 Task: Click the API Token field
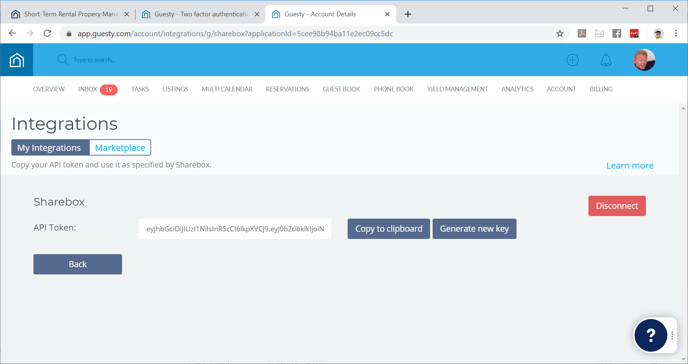point(235,229)
